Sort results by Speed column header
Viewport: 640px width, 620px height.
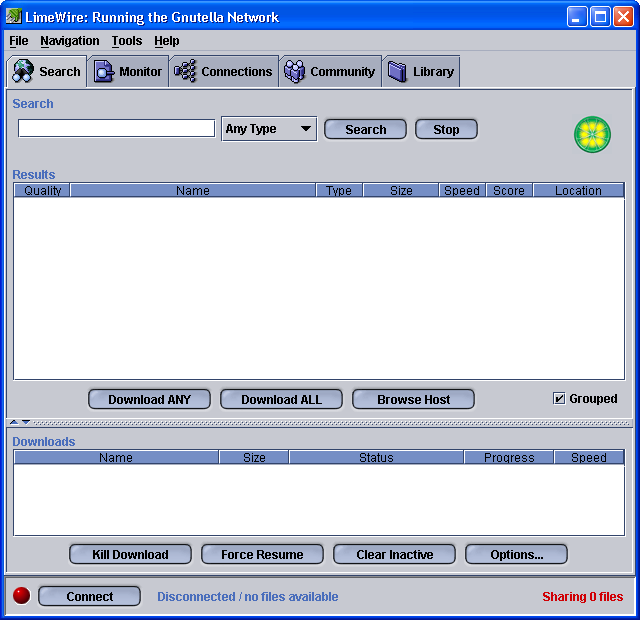pos(462,190)
